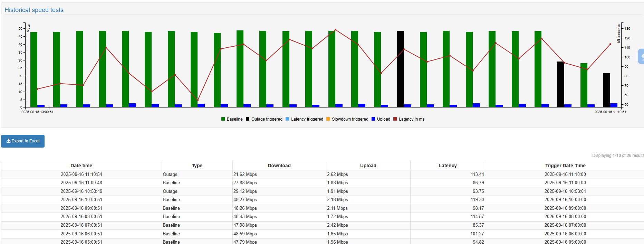
Task: Export the results to Excel
Action: [23, 141]
